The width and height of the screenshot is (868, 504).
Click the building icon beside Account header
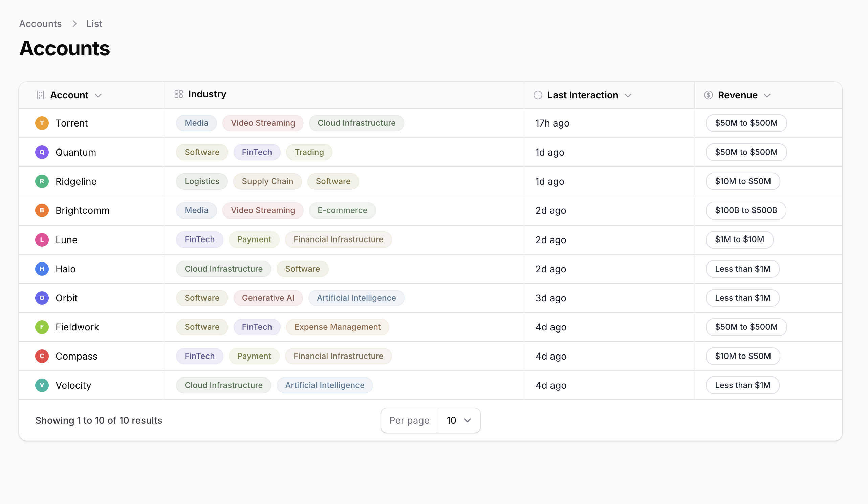[x=41, y=95]
